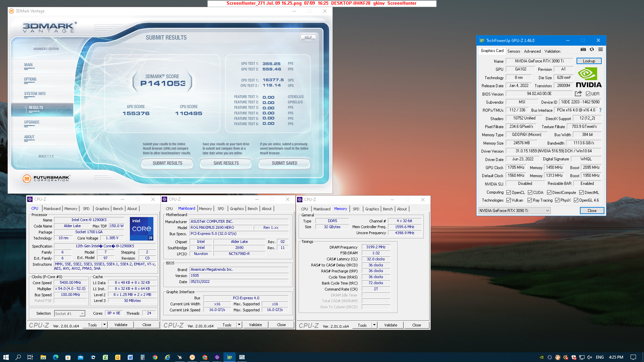Open Calculator from the taskbar

click(x=143, y=357)
